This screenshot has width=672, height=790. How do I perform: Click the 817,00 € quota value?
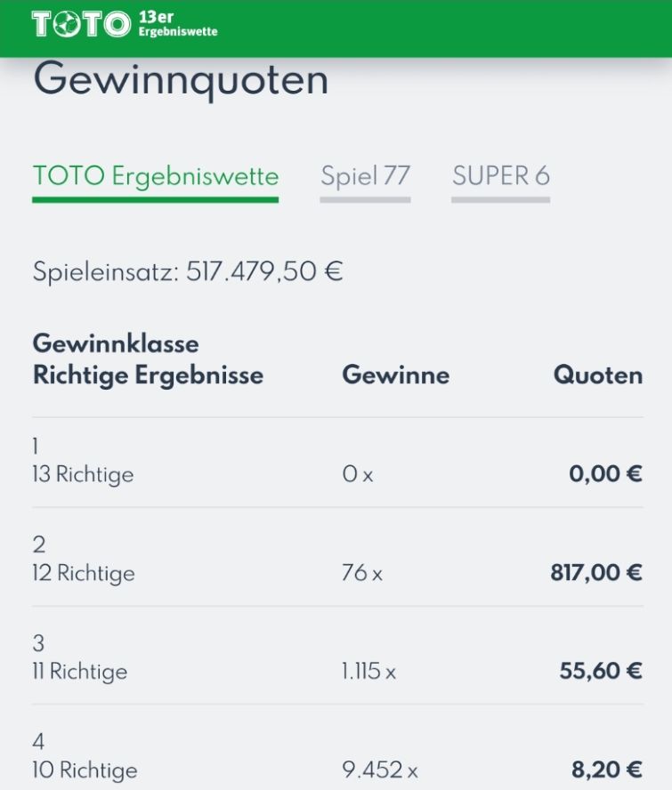[596, 573]
